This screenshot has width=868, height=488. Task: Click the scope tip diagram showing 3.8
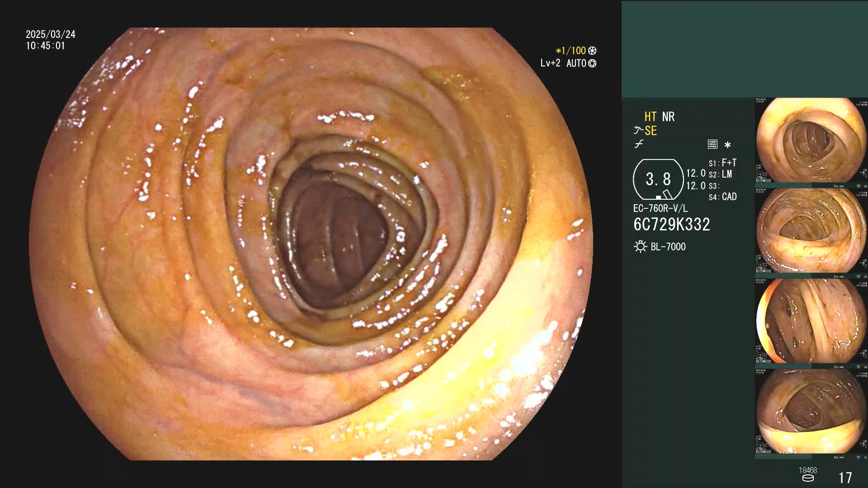658,179
